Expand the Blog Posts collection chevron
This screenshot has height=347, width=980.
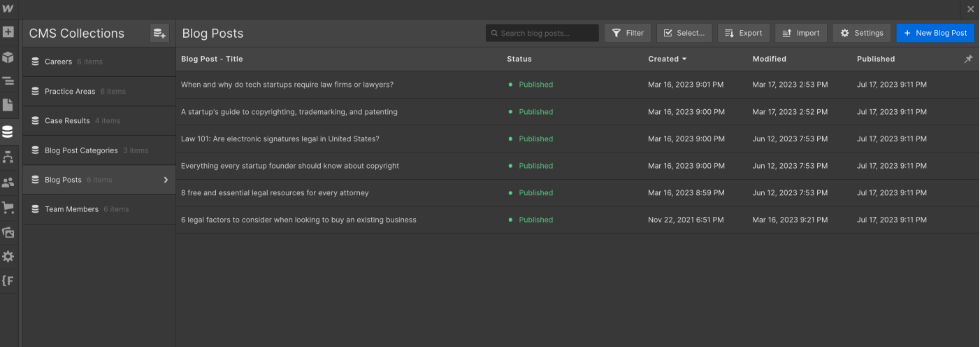166,180
